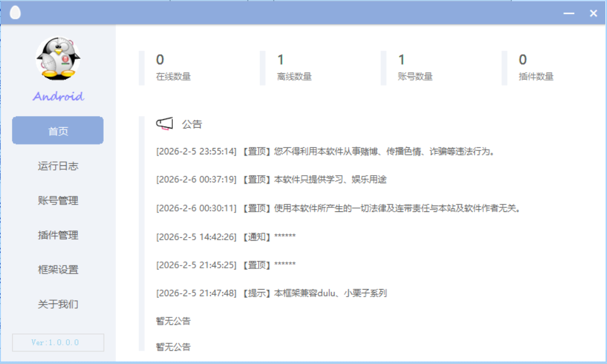Click the 离线数量 offline count stat
This screenshot has height=364, width=607.
[x=294, y=67]
